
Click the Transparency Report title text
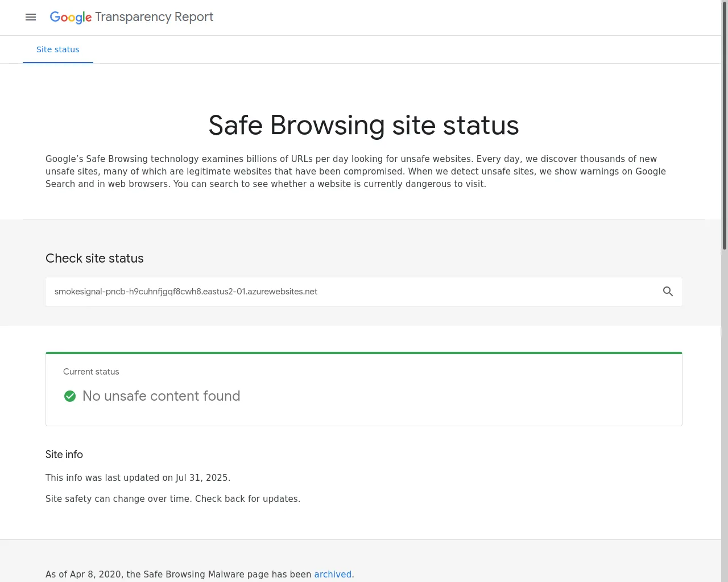coord(154,17)
